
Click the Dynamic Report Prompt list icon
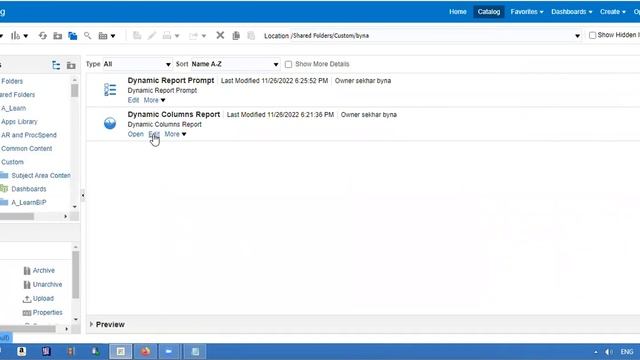click(110, 89)
